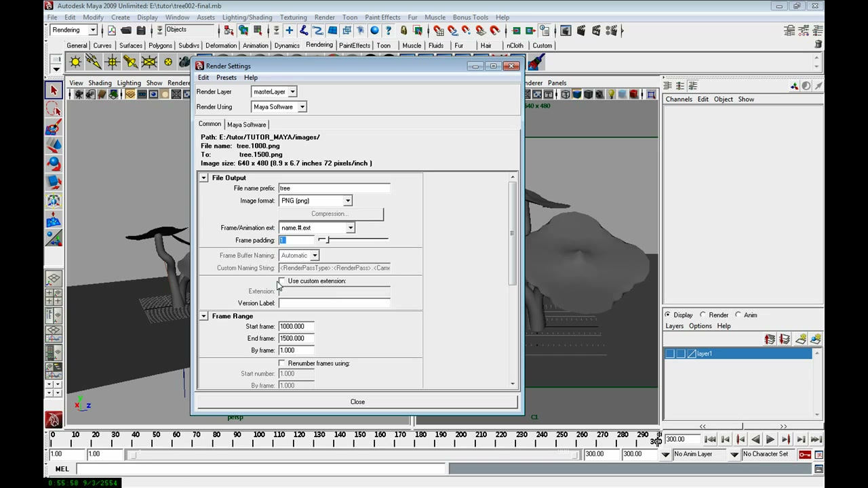Image resolution: width=868 pixels, height=488 pixels.
Task: Open Image format PNG dropdown
Action: click(316, 201)
